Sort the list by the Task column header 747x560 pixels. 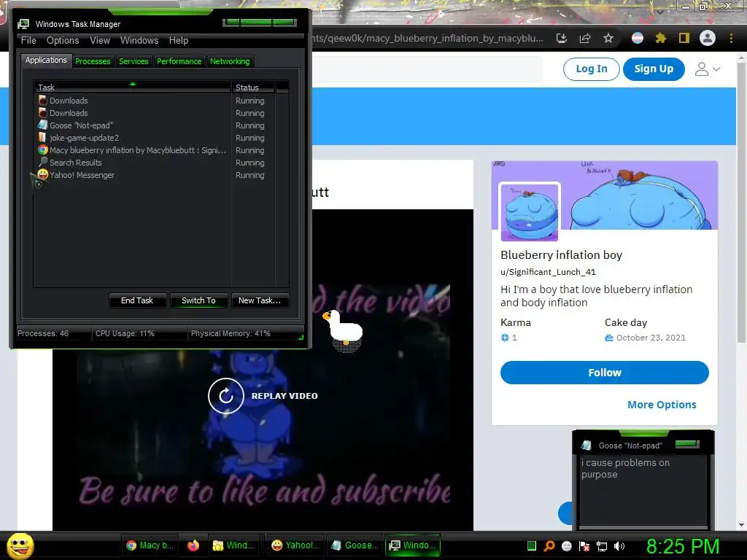(132, 87)
